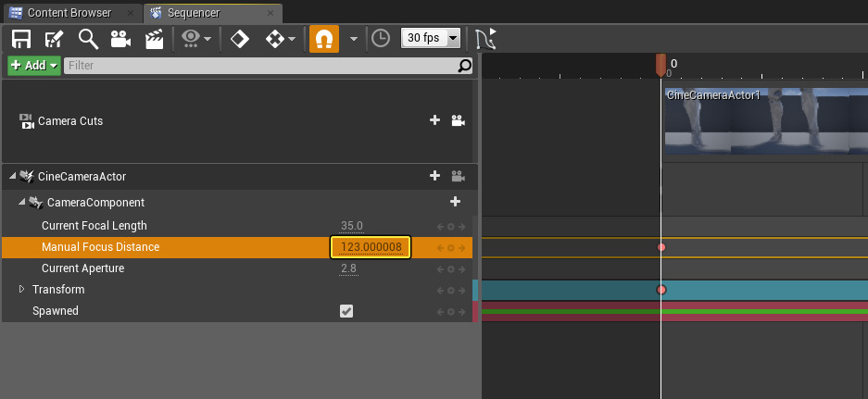Click the camera lock icon on Camera Cuts
The image size is (868, 399).
(458, 120)
